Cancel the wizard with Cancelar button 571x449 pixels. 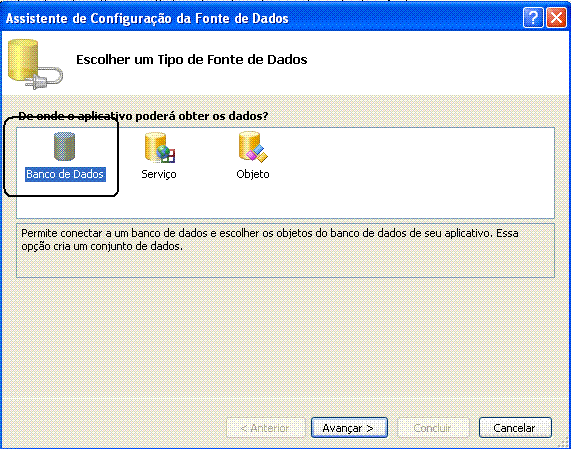click(515, 428)
